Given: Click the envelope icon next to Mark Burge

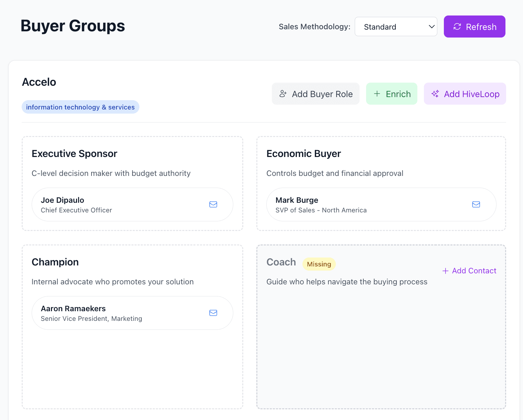Looking at the screenshot, I should pos(476,204).
